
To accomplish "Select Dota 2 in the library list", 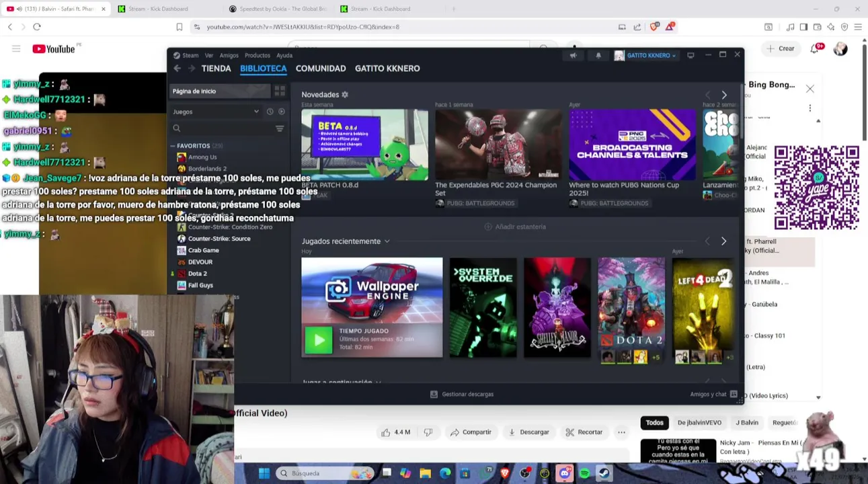I will pos(197,274).
